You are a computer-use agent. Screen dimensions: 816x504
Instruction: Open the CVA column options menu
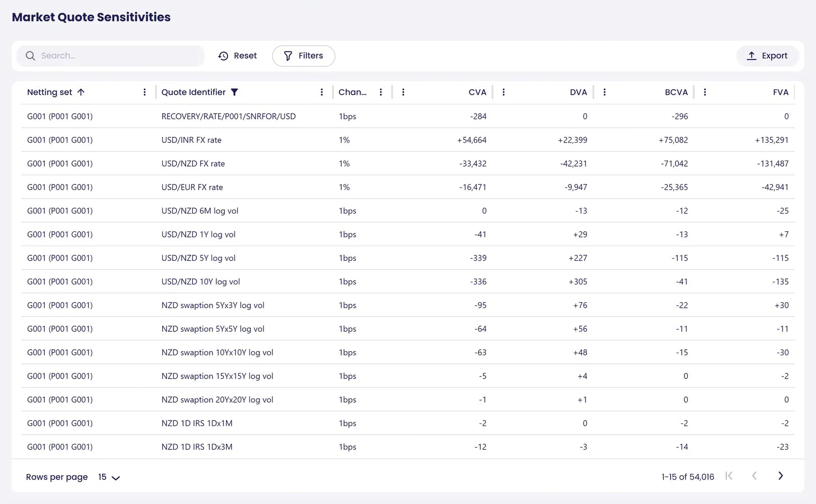coord(403,92)
